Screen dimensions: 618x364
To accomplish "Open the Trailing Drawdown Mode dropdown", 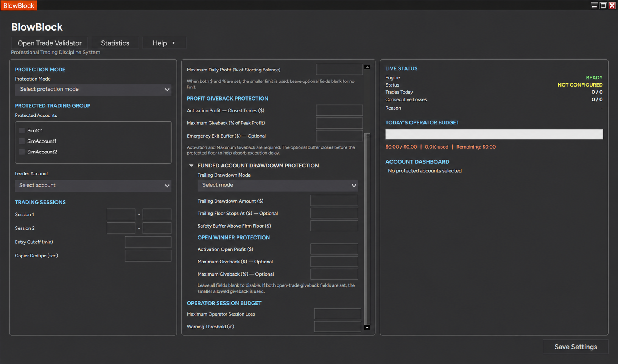I will click(277, 185).
